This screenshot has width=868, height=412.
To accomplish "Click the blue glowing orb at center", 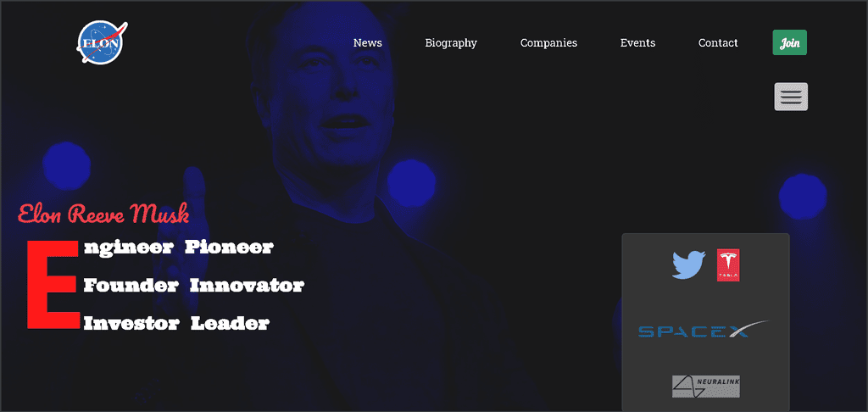I will [411, 183].
